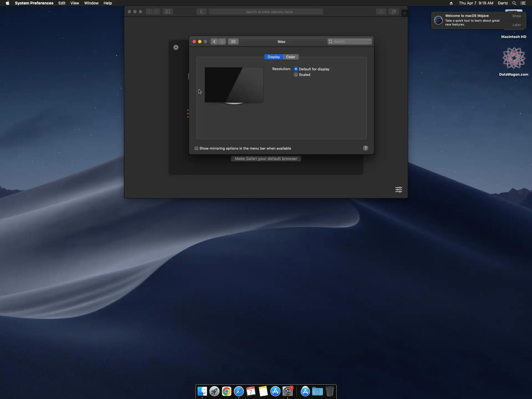Launch Google Chrome from the Dock
The image size is (532, 399).
tap(226, 391)
